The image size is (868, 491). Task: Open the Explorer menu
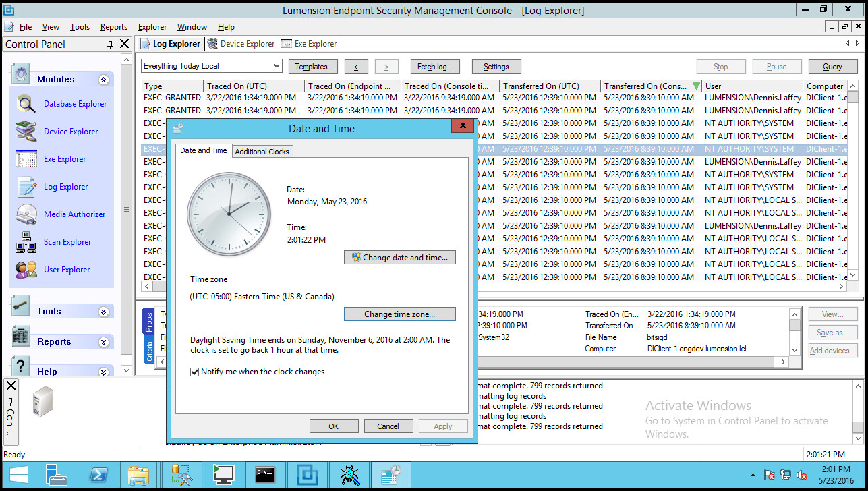(x=152, y=27)
